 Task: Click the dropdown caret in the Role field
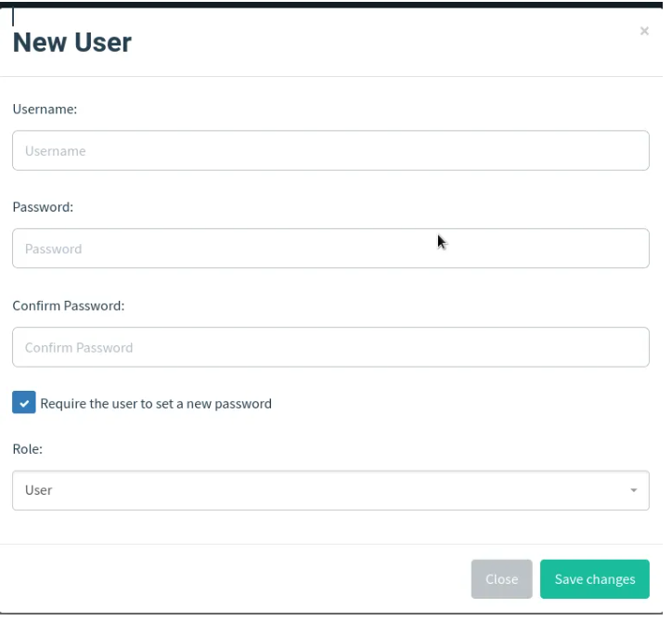pos(633,490)
